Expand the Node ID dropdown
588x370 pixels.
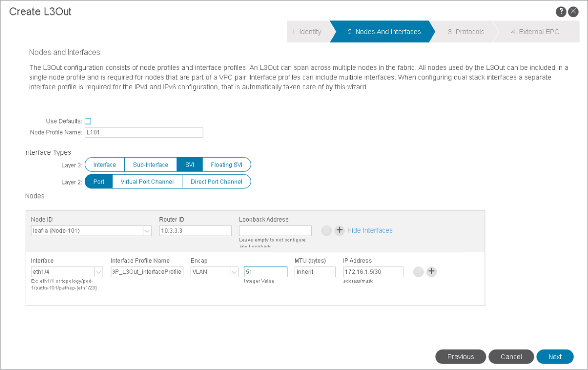coord(147,231)
